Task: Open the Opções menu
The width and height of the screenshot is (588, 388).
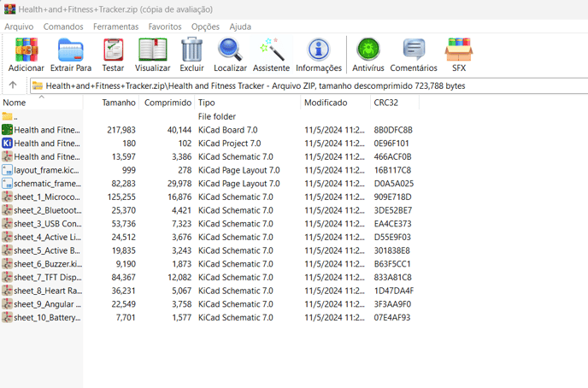Action: tap(205, 26)
